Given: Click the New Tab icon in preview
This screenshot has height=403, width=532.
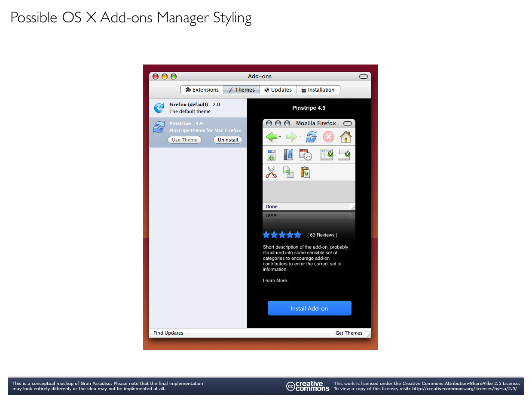Looking at the screenshot, I should [x=344, y=155].
